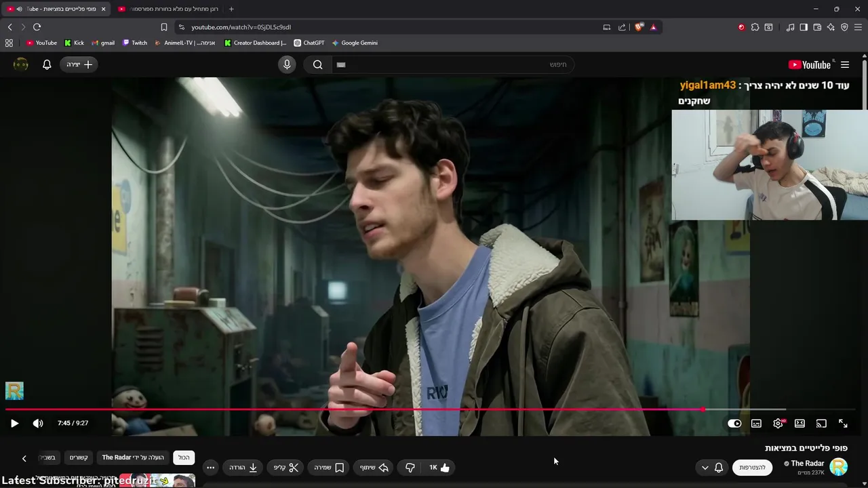This screenshot has height=488, width=868.
Task: Open subscription notification bell dropdown
Action: point(712,468)
